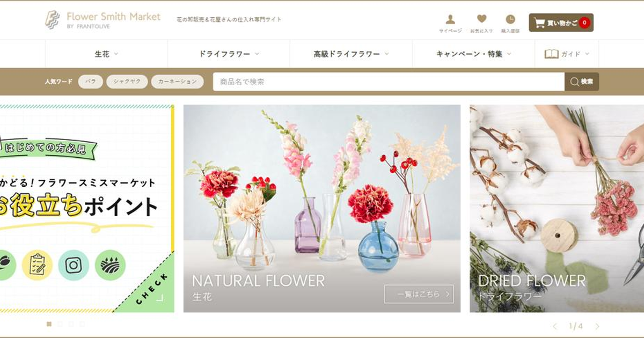The width and height of the screenshot is (644, 338).
Task: Expand the ドライフラワー menu dropdown
Action: [229, 54]
